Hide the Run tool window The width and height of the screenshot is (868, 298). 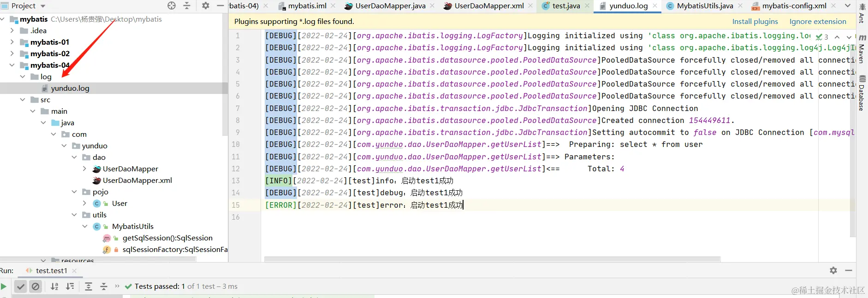(849, 270)
